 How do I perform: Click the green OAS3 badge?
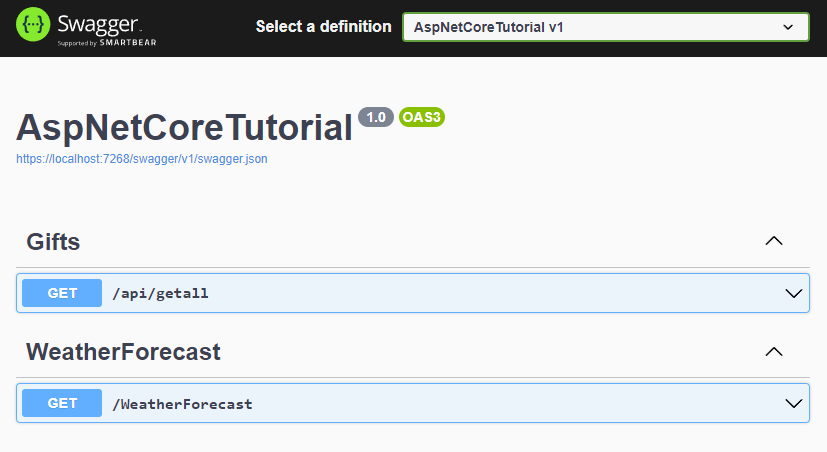click(421, 117)
